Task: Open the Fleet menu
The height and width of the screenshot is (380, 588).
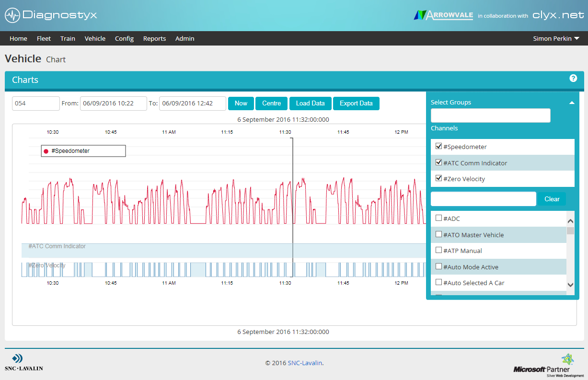Action: tap(44, 38)
